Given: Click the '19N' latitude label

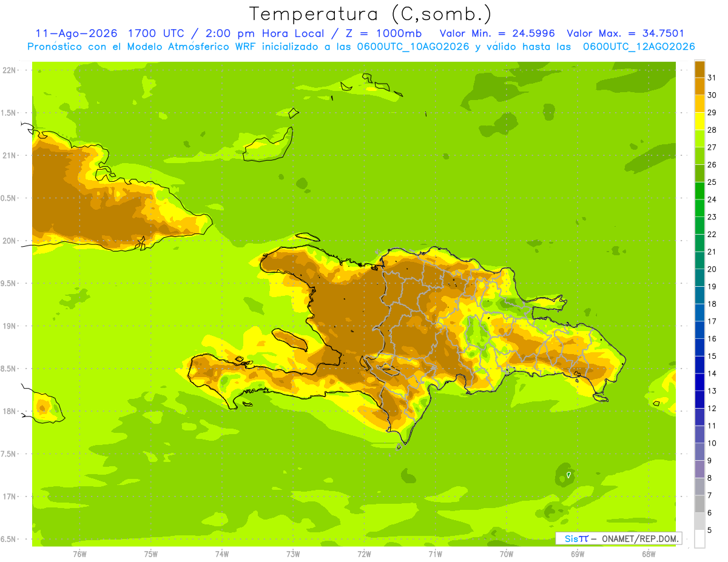Looking at the screenshot, I should [x=8, y=326].
